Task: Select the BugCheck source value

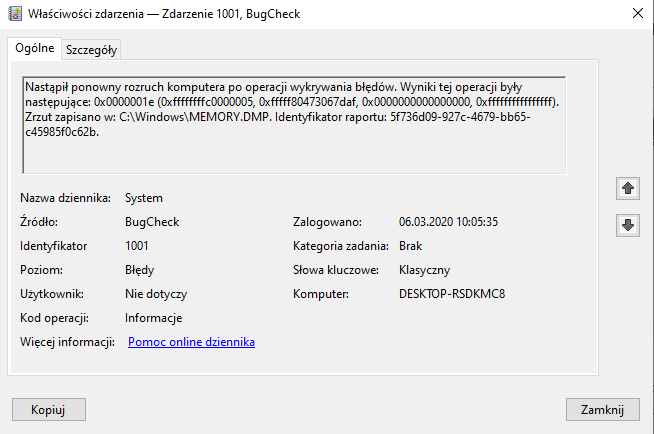Action: [x=151, y=222]
